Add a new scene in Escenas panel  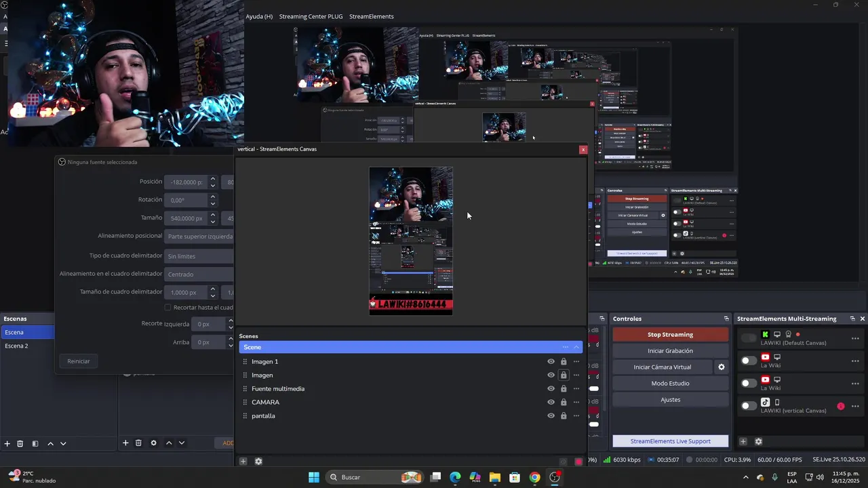pyautogui.click(x=7, y=443)
